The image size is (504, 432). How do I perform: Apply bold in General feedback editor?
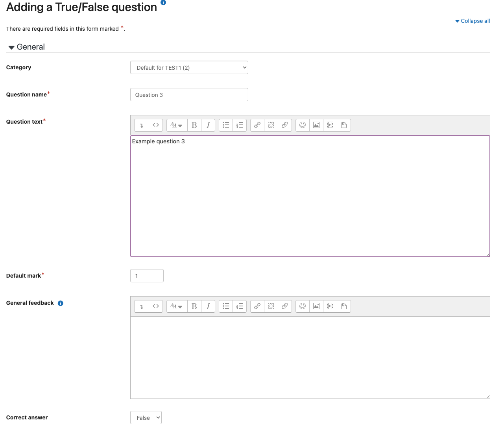(194, 306)
